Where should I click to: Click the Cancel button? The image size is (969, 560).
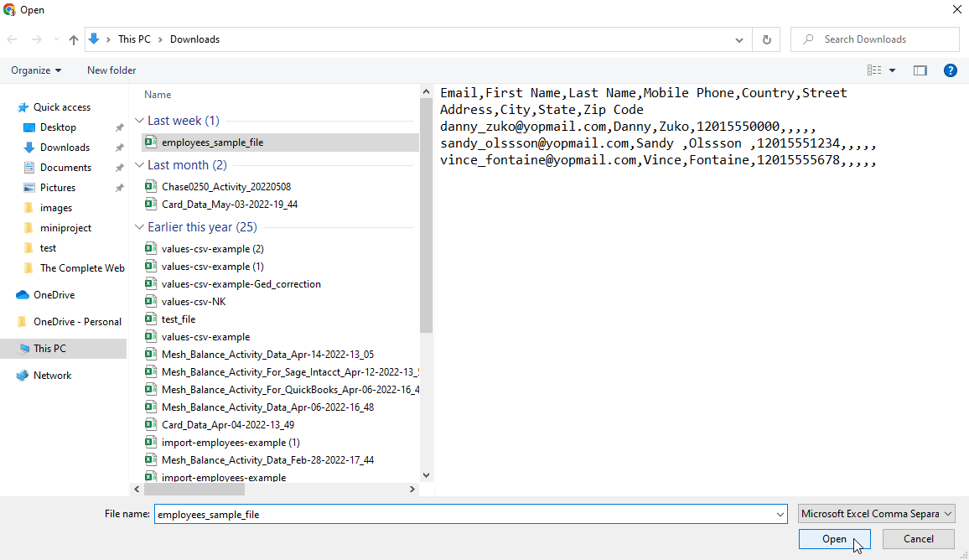pos(919,539)
